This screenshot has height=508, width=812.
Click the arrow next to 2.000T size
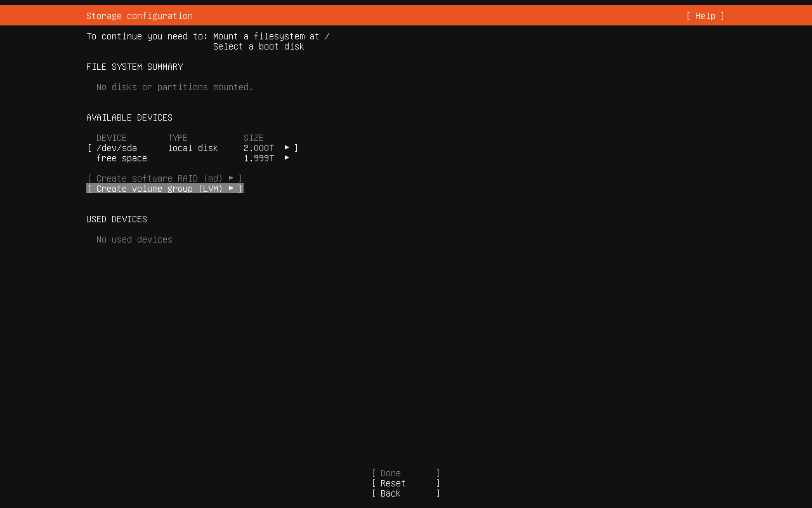(287, 147)
